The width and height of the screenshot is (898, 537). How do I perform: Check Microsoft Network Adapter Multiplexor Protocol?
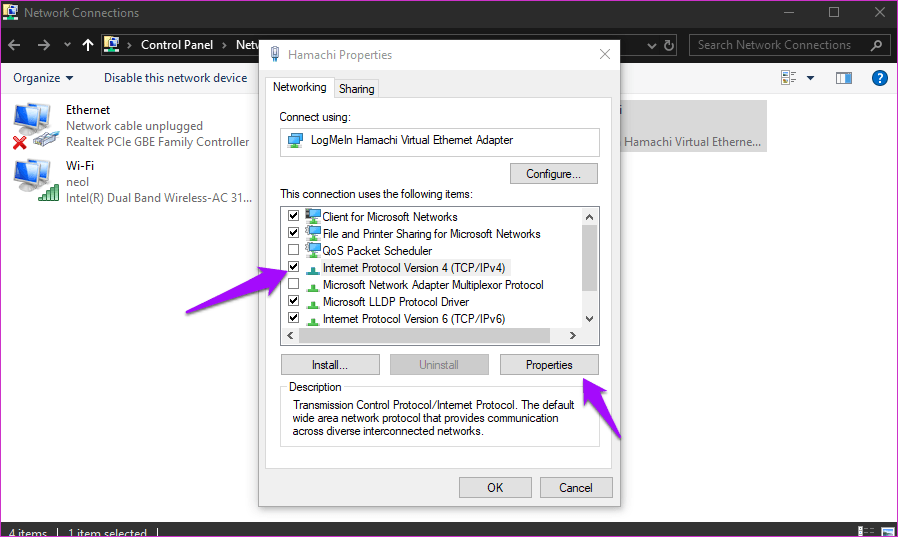293,284
